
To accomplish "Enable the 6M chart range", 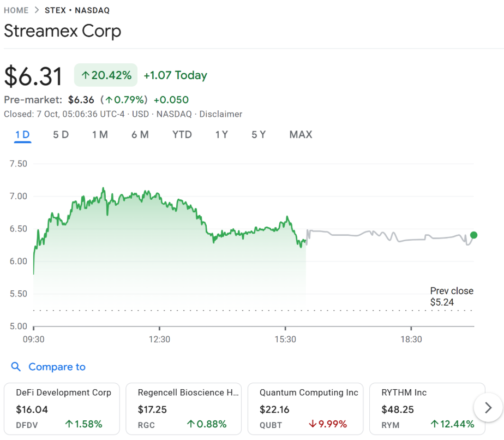I will tap(140, 134).
